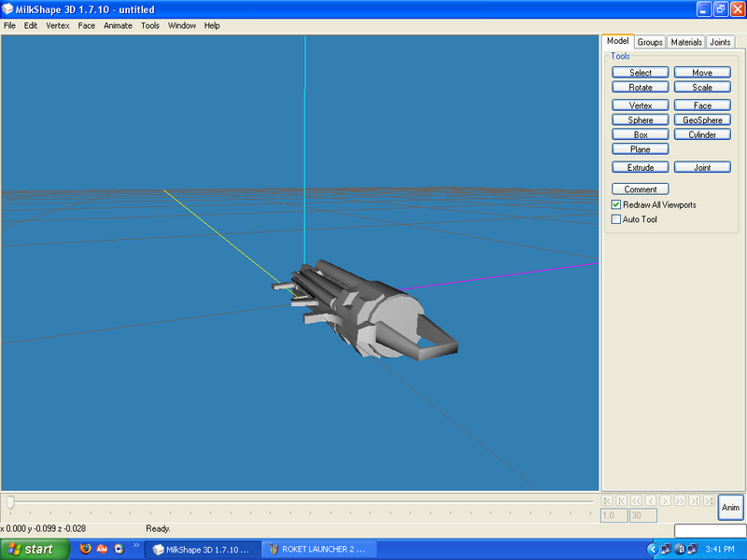The image size is (747, 560).
Task: Choose the Cylinder primitive tool
Action: pyautogui.click(x=702, y=134)
